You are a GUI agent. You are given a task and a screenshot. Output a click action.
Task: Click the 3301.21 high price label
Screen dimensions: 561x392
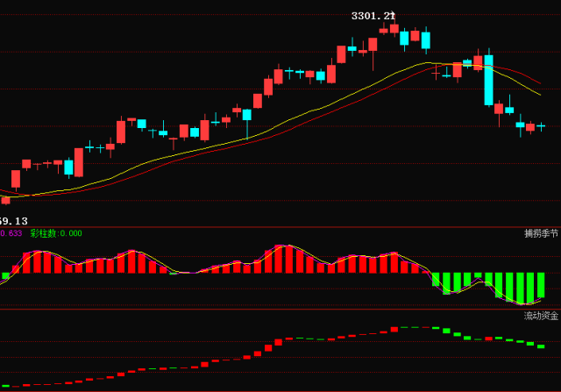[x=373, y=16]
